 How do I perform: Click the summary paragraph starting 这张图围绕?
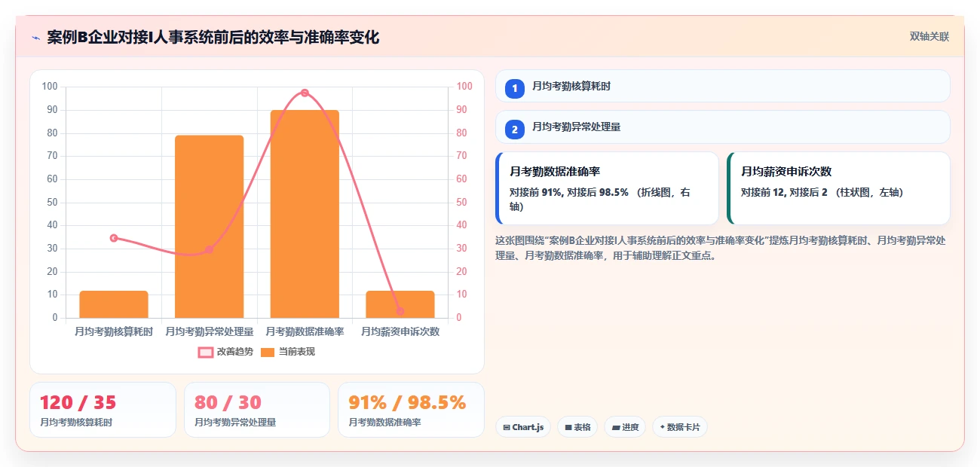721,248
